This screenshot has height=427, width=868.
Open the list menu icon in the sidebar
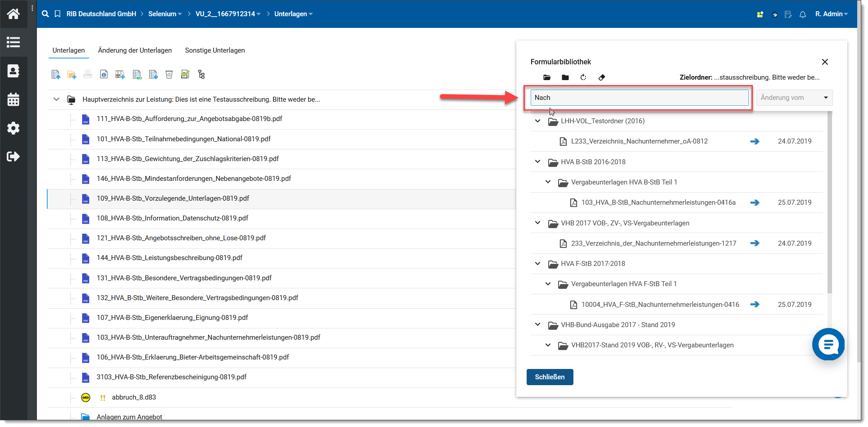coord(13,42)
